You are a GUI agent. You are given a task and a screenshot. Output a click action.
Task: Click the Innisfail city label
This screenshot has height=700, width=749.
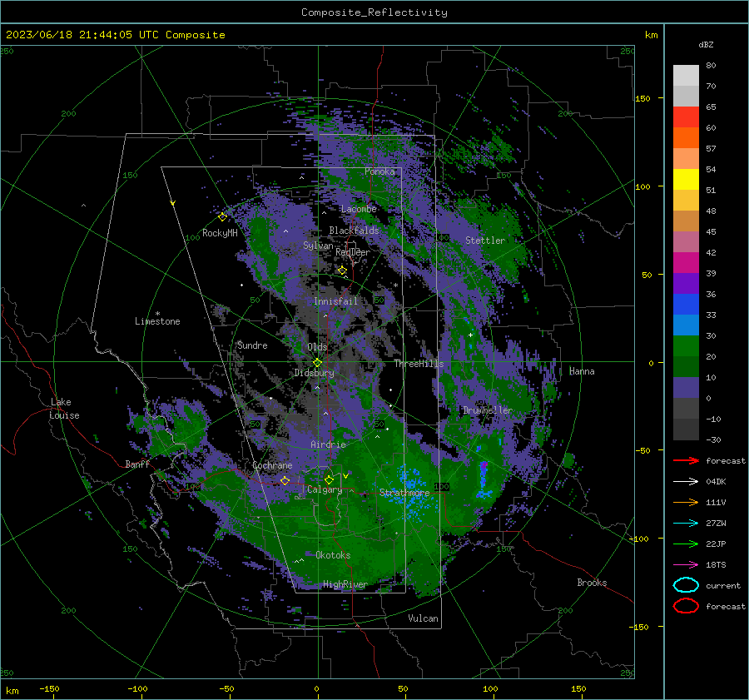(x=335, y=301)
